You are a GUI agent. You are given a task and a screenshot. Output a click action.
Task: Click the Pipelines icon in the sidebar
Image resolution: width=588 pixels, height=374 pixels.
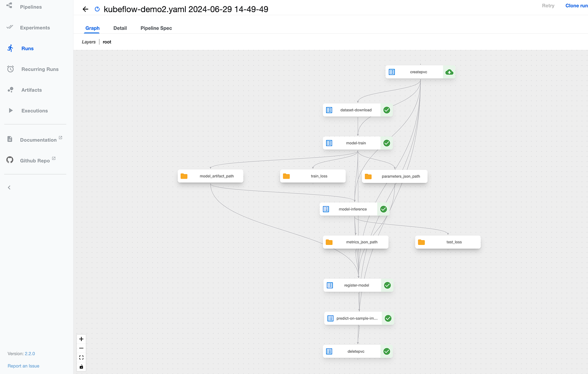click(10, 7)
